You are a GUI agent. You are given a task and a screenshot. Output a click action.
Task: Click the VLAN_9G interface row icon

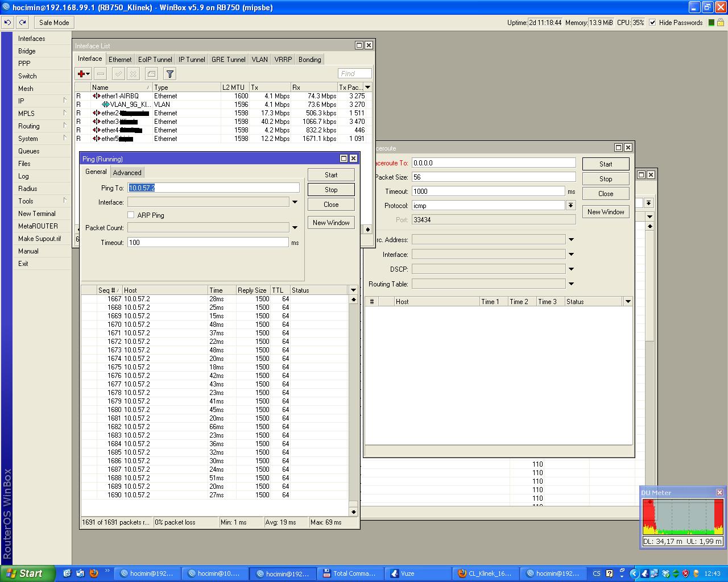coord(105,105)
